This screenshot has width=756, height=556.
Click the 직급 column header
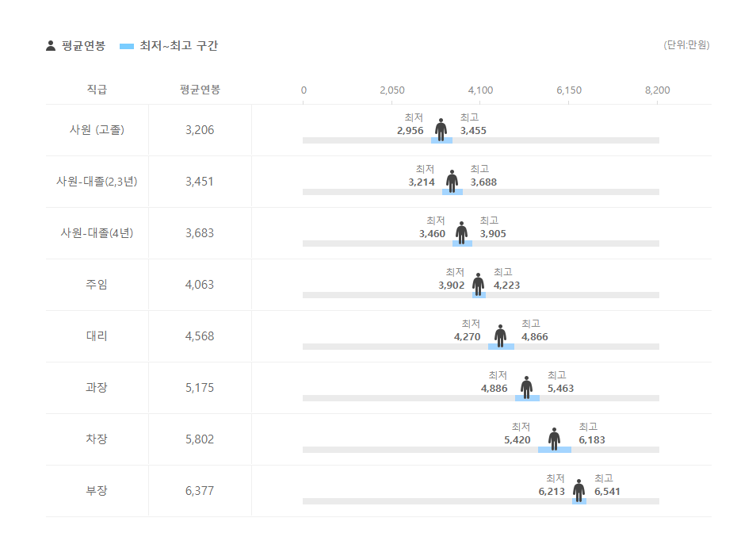(97, 90)
